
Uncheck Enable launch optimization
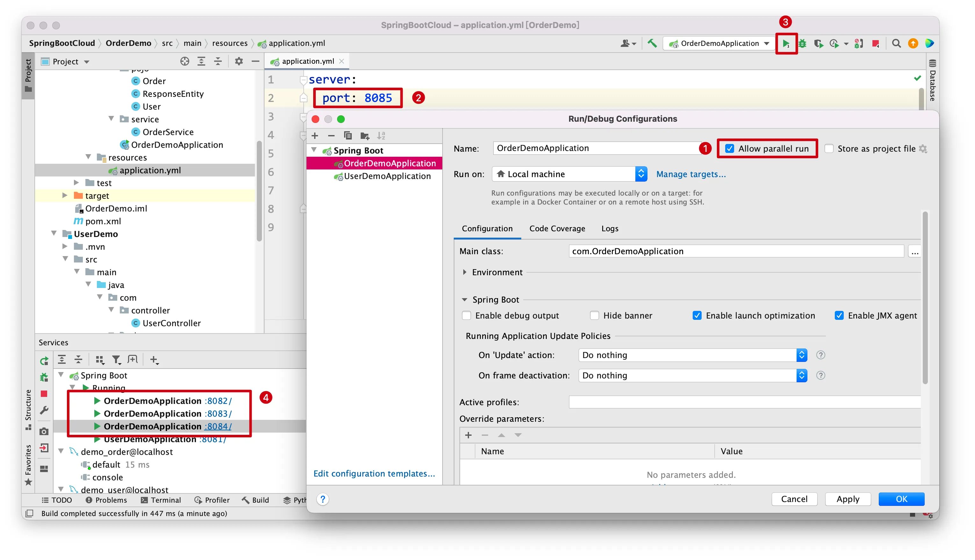coord(697,316)
